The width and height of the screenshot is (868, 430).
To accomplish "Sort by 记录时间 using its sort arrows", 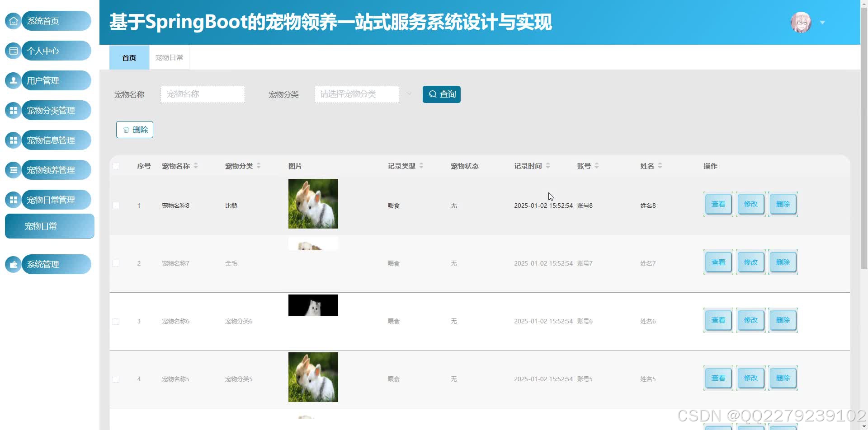I will pos(548,166).
